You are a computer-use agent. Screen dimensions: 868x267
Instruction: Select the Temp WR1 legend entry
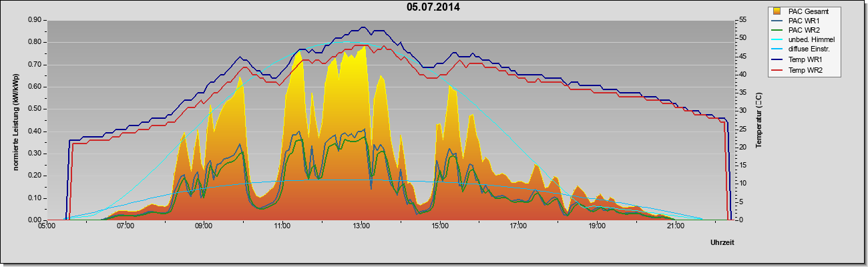pos(805,60)
